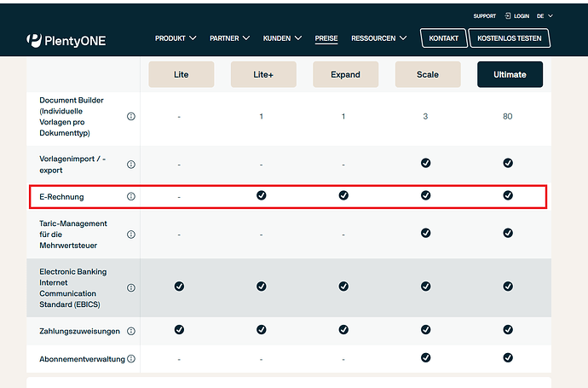
Task: Click EBICS checkmark under Ultimate
Action: click(508, 287)
